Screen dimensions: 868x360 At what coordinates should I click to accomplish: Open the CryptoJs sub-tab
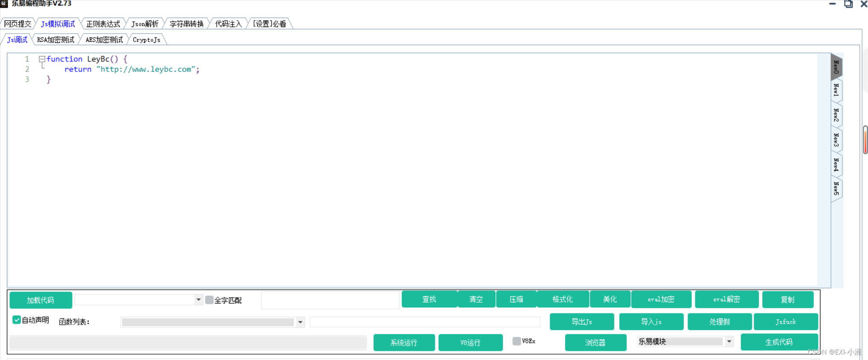coord(146,40)
